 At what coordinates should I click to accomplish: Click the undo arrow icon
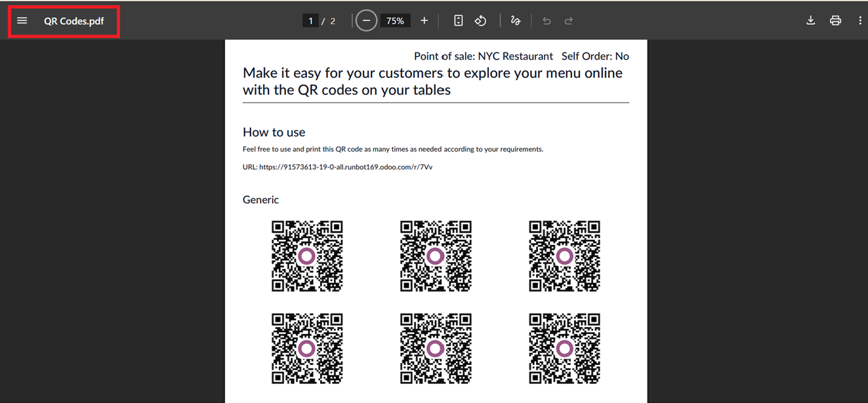point(547,21)
